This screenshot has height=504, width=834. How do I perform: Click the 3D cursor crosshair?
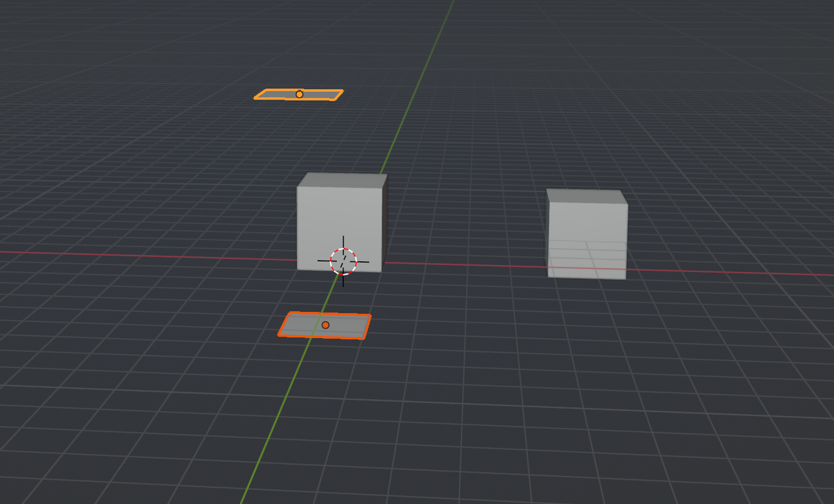pyautogui.click(x=343, y=261)
